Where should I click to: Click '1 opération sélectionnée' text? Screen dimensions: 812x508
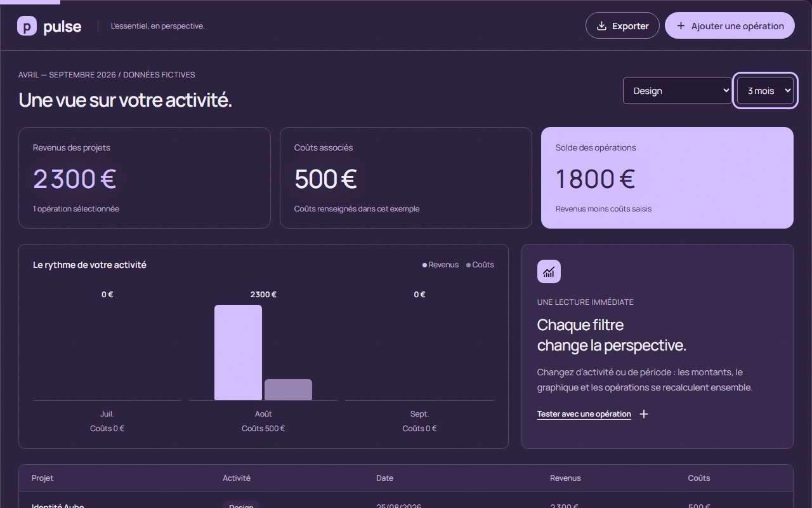pyautogui.click(x=76, y=209)
